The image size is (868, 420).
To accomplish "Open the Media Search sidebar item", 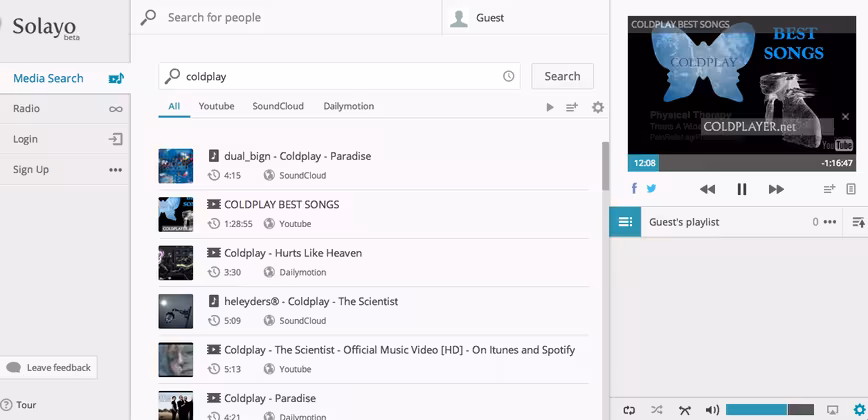I will (x=64, y=78).
